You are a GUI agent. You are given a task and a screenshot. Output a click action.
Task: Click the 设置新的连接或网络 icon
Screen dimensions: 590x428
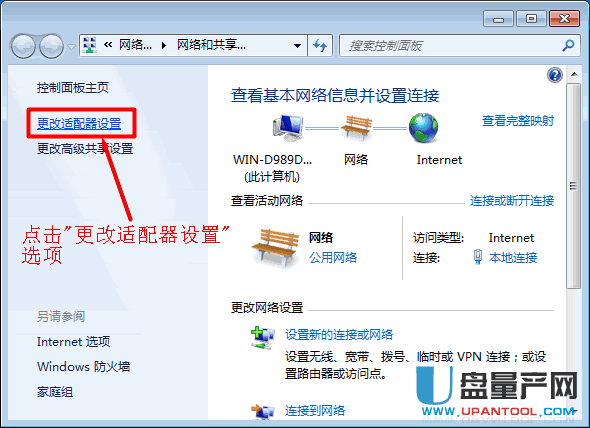tap(263, 338)
